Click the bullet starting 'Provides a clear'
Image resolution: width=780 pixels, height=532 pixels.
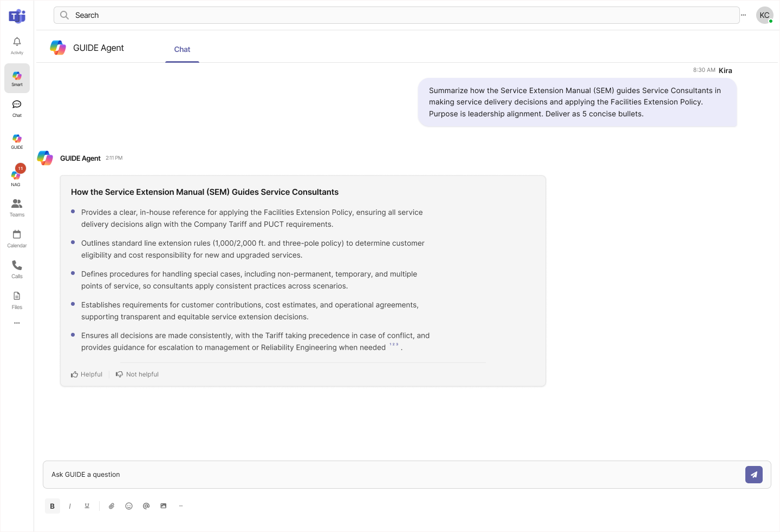(x=252, y=218)
